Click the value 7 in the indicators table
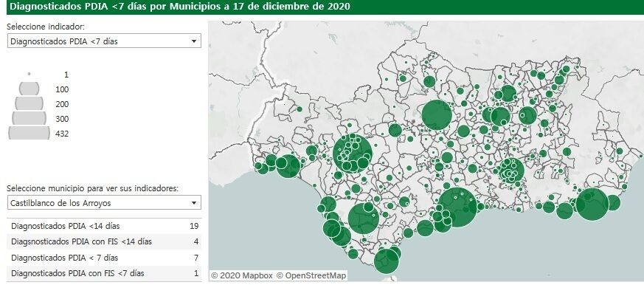Screen dimensions: 644x285 [x=196, y=258]
